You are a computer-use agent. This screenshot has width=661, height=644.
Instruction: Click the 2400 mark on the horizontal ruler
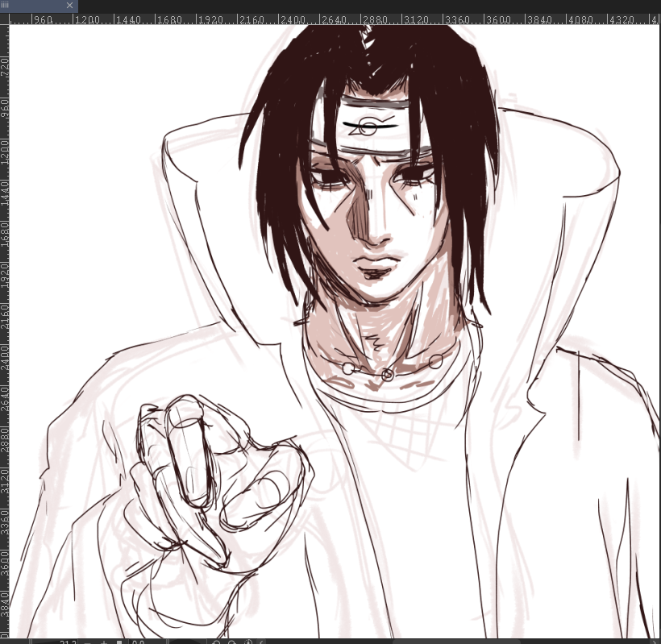click(x=293, y=20)
